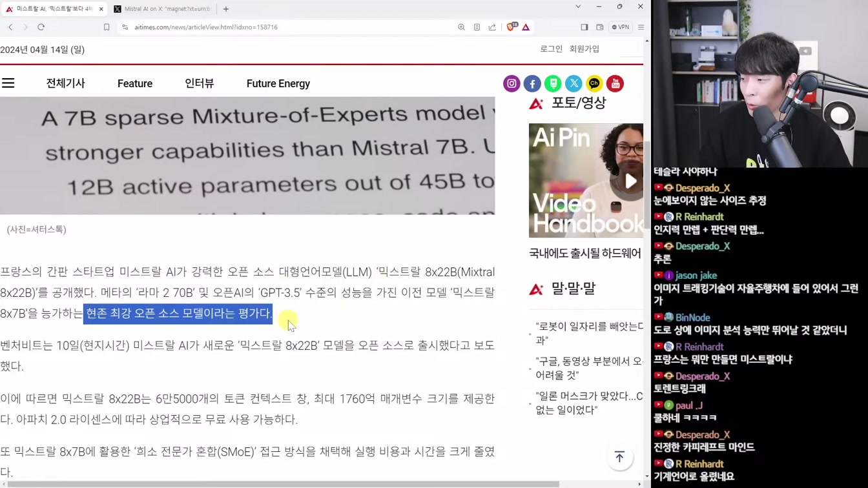Image resolution: width=868 pixels, height=488 pixels.
Task: Click the aitimes.com address bar
Action: pos(291,27)
